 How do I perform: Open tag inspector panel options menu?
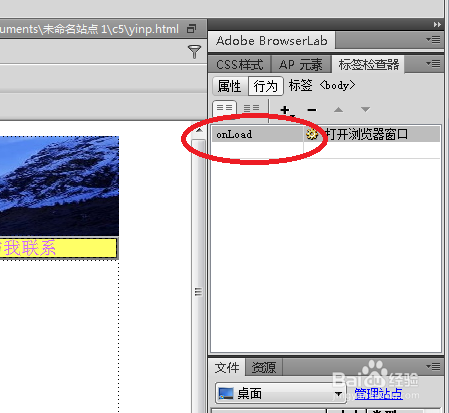[434, 64]
